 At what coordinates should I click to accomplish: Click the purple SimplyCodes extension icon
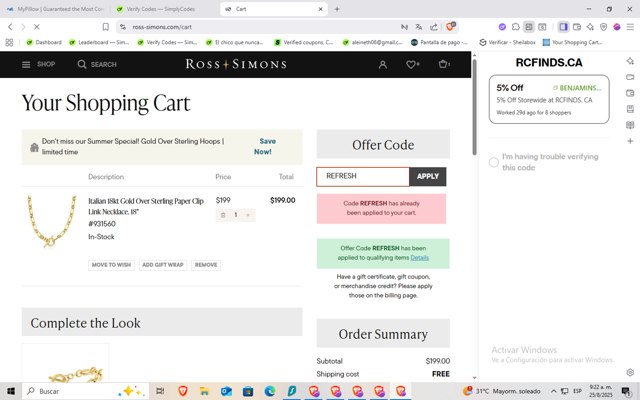pos(502,27)
